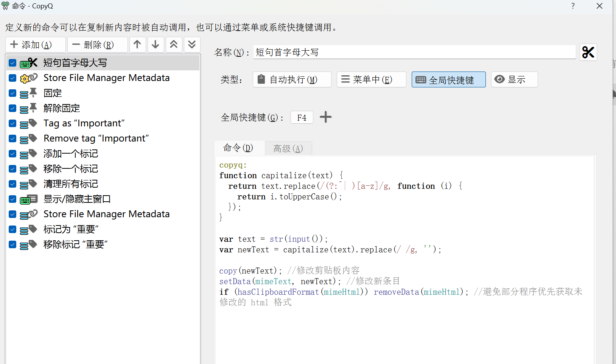The image size is (616, 364).
Task: Click the F4 shortcut key button
Action: tap(302, 118)
